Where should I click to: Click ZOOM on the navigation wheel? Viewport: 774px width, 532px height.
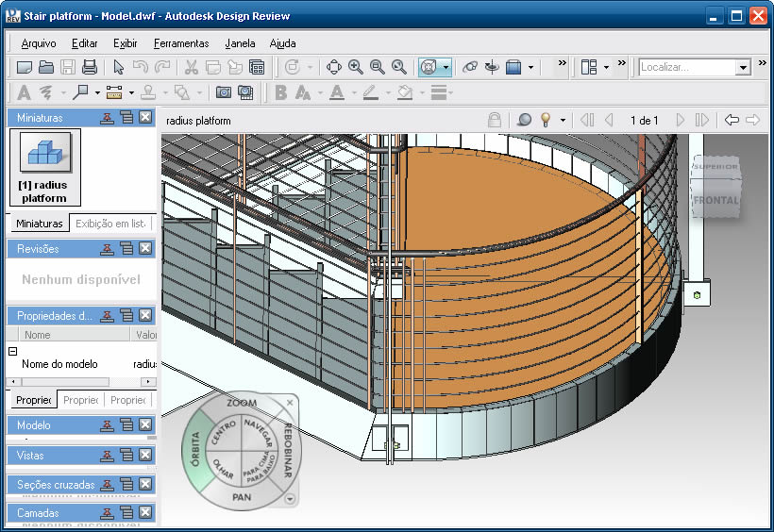pyautogui.click(x=242, y=404)
